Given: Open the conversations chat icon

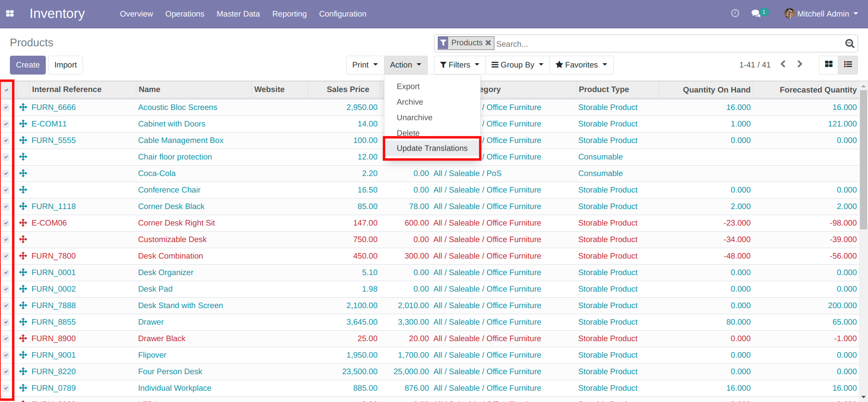Looking at the screenshot, I should click(756, 14).
